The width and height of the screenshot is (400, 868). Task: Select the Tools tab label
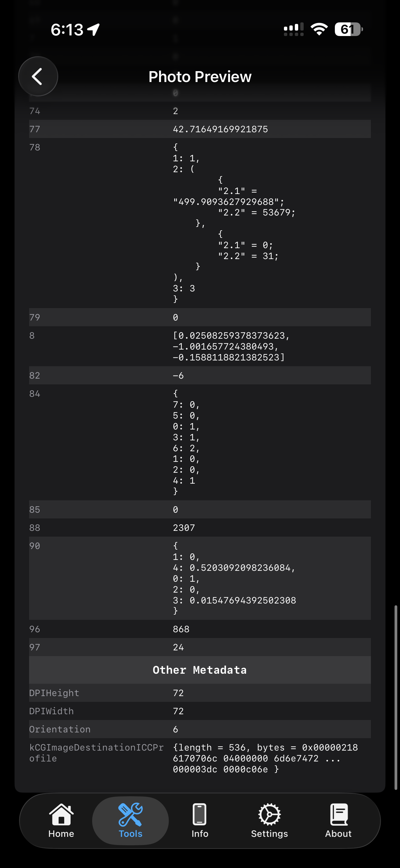point(130,834)
